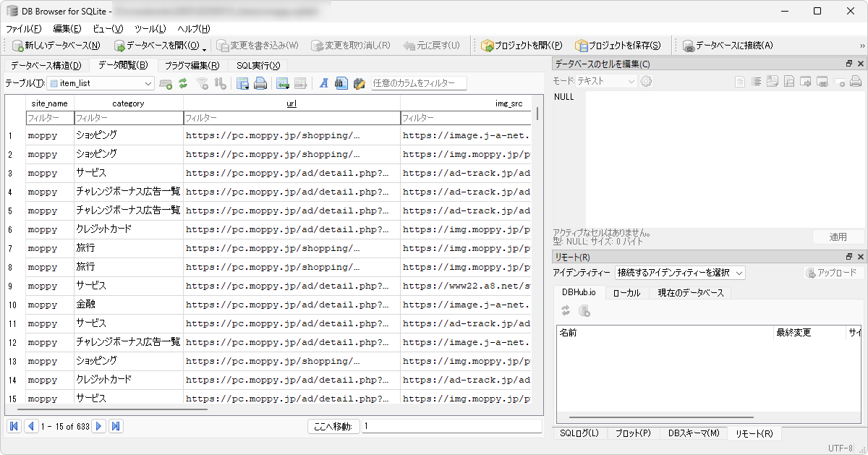Go to the first record navigation button
The width and height of the screenshot is (868, 455).
pyautogui.click(x=14, y=427)
